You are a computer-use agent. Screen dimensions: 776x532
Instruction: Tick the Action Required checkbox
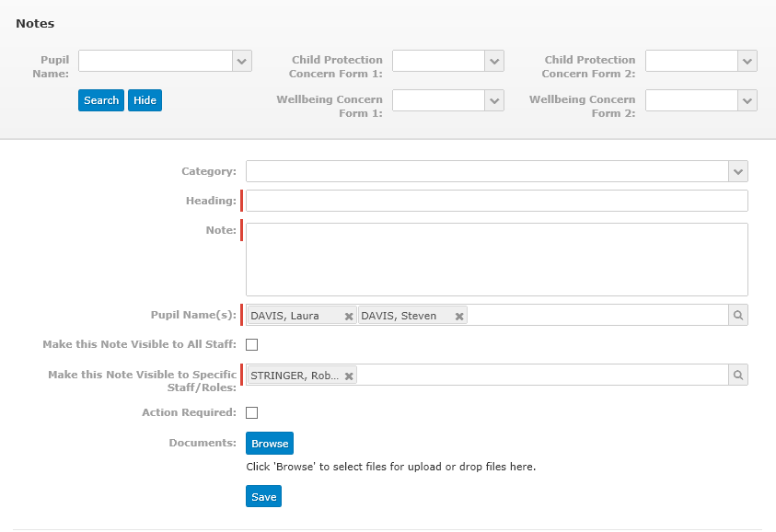tap(252, 412)
